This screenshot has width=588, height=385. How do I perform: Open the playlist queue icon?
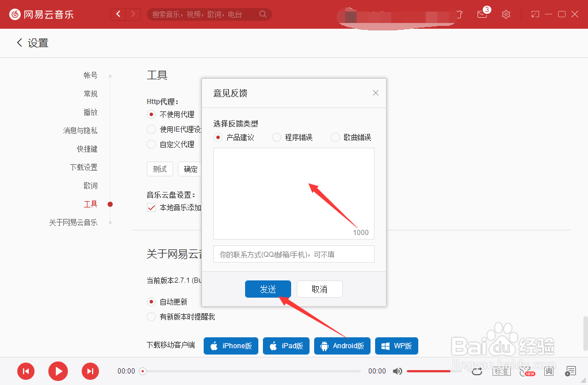coord(570,371)
